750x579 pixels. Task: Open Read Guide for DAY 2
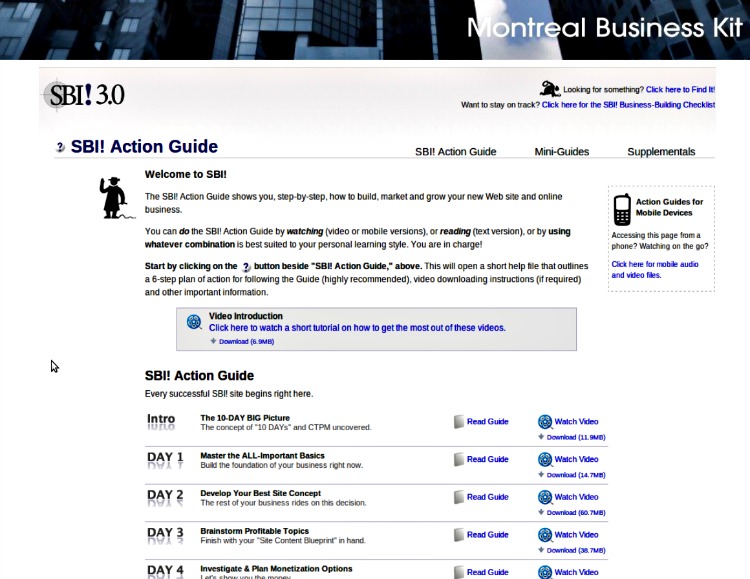point(487,497)
